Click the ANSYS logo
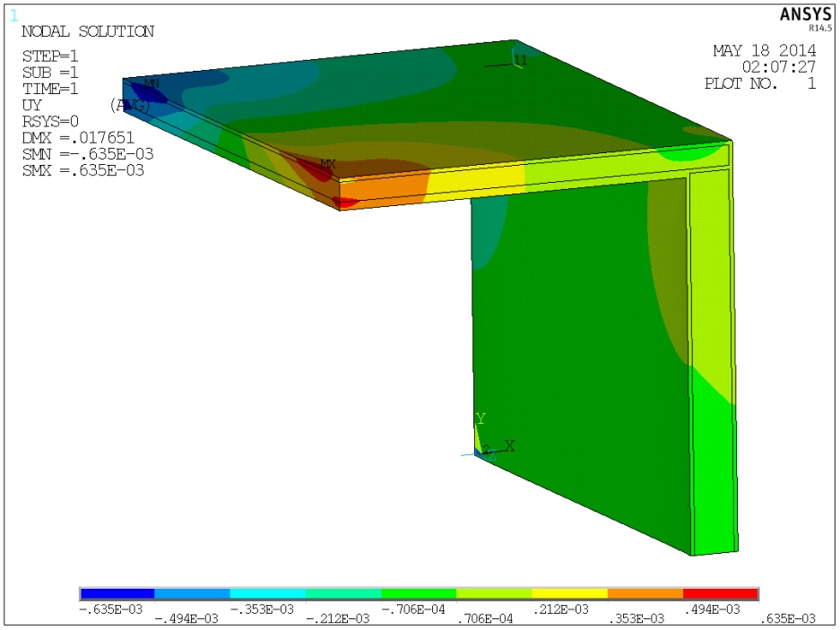The width and height of the screenshot is (840, 630). pyautogui.click(x=806, y=14)
